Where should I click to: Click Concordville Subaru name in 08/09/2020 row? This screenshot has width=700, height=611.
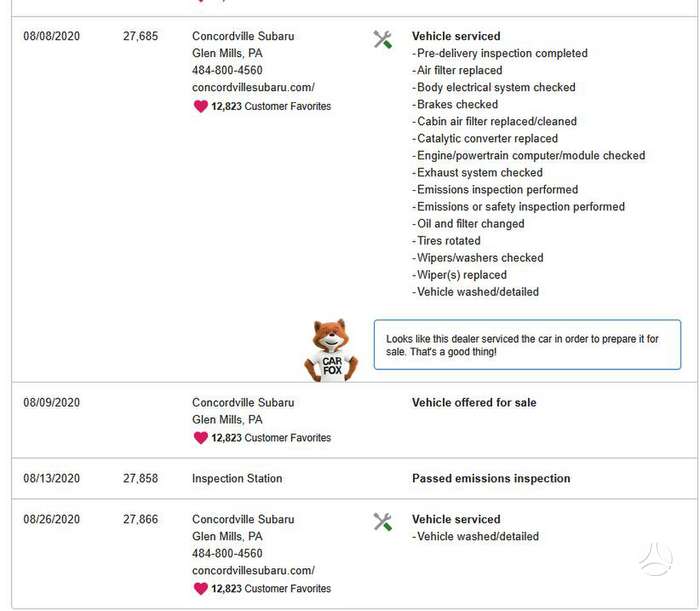click(x=243, y=403)
